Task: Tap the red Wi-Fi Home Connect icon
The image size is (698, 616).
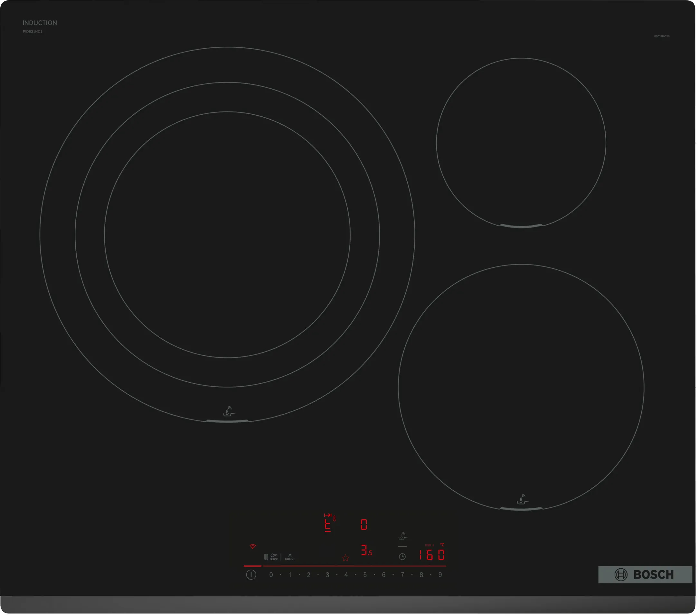Action: click(x=253, y=547)
